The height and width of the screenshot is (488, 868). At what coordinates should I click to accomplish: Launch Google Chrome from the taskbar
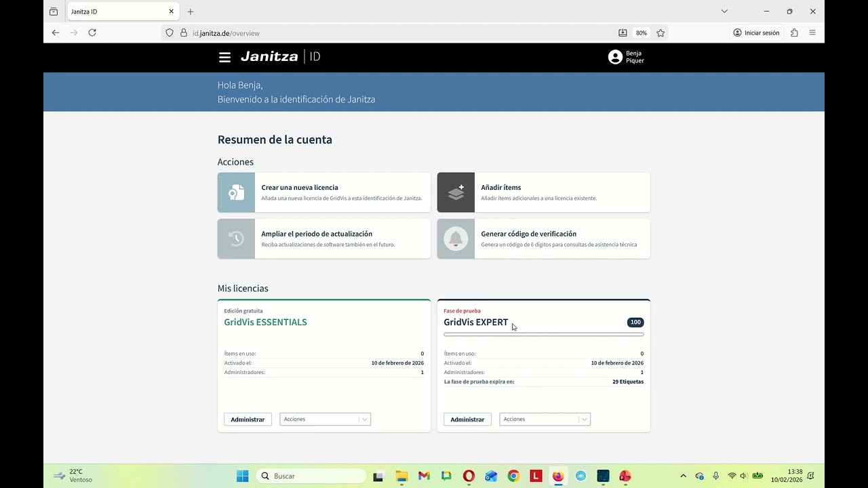(x=513, y=476)
